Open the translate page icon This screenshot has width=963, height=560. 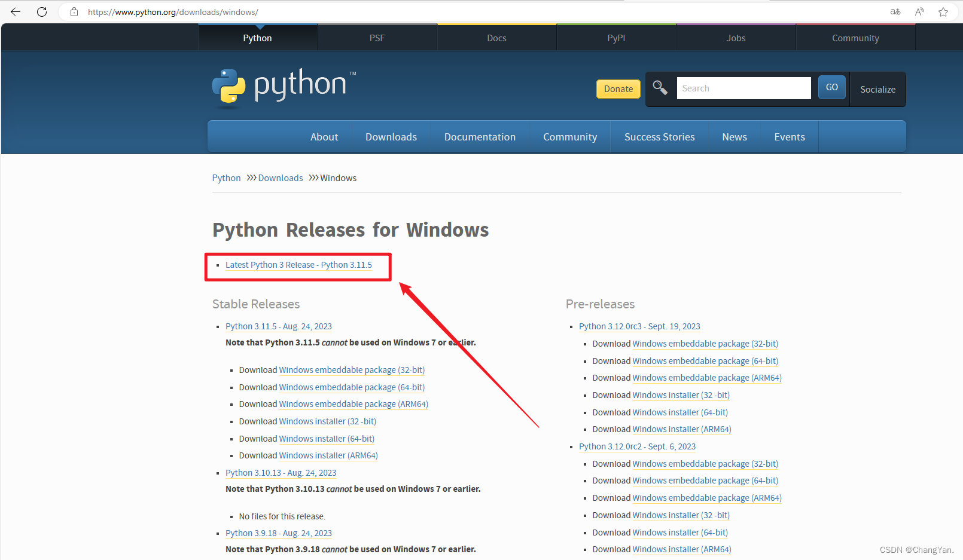click(x=895, y=12)
